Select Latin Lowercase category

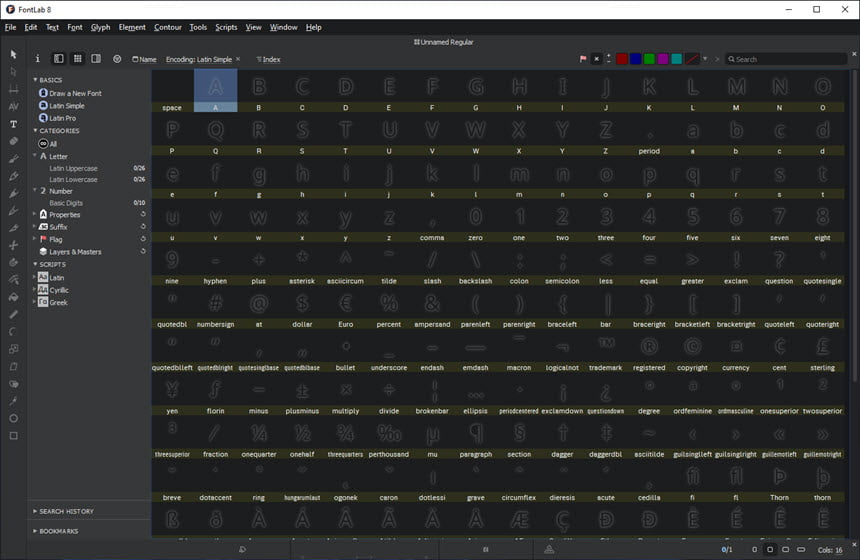(73, 179)
